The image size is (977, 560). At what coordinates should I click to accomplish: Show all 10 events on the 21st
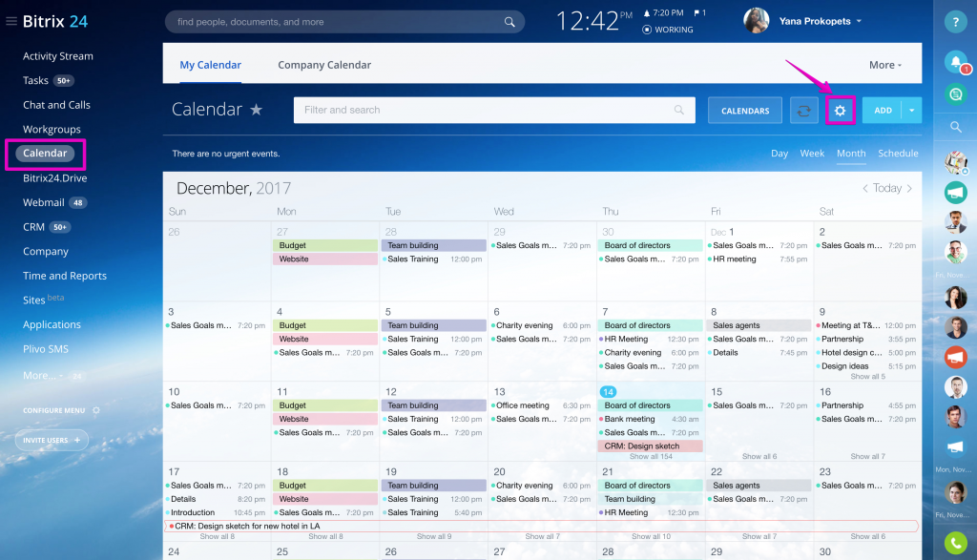tap(651, 536)
